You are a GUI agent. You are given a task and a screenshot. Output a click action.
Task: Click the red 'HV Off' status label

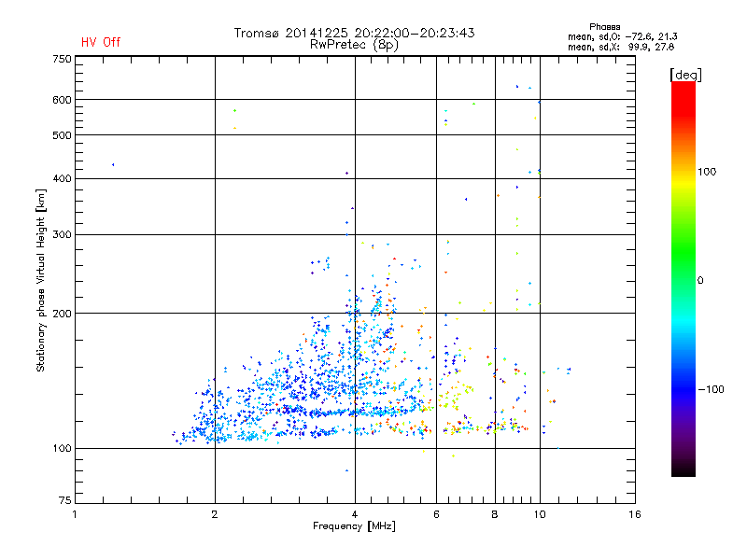click(x=101, y=42)
